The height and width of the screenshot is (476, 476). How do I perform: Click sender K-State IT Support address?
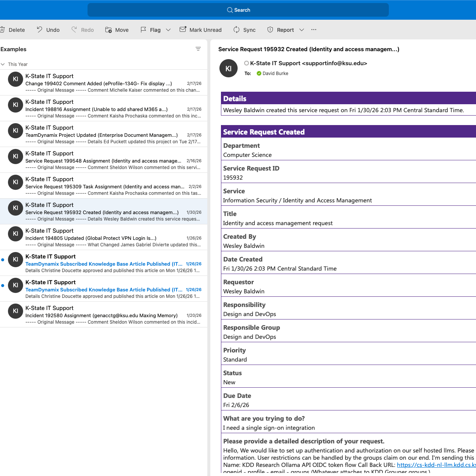click(x=308, y=63)
